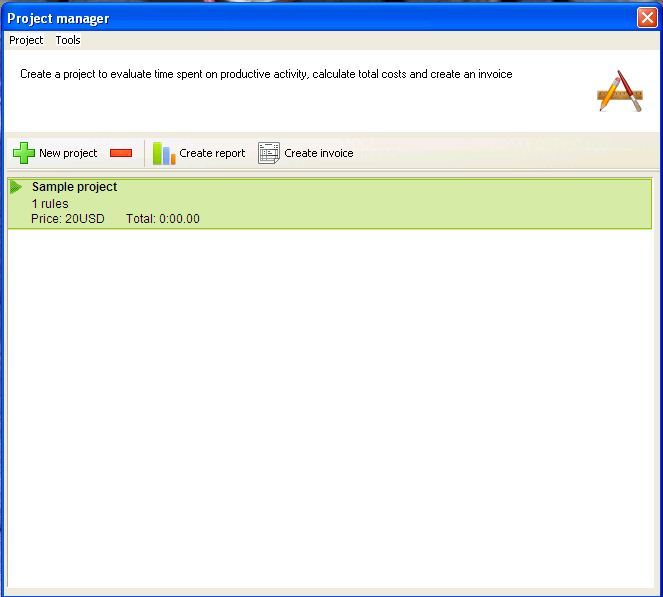Viewport: 663px width, 597px height.
Task: Click the '1 rules' line in Sample project
Action: [50, 204]
